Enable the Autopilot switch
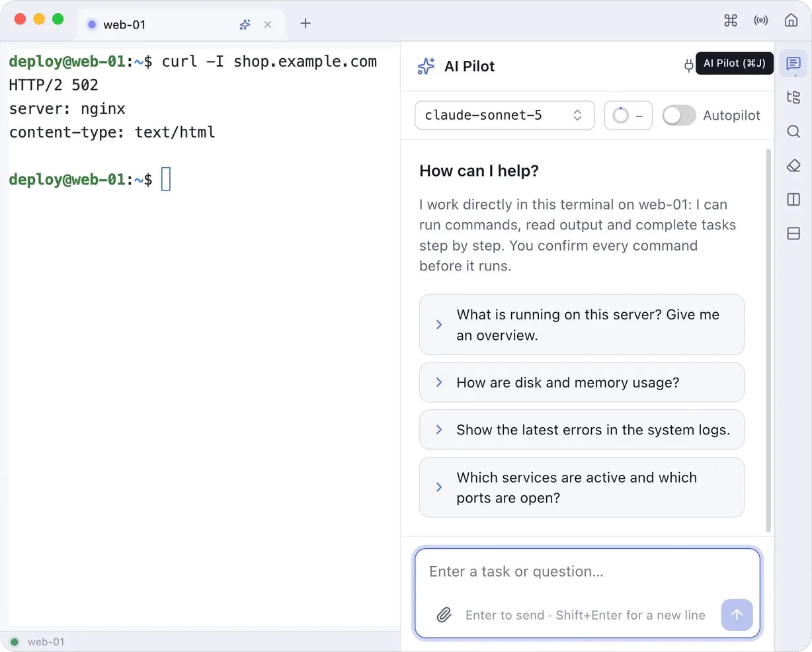812x652 pixels. pyautogui.click(x=679, y=115)
